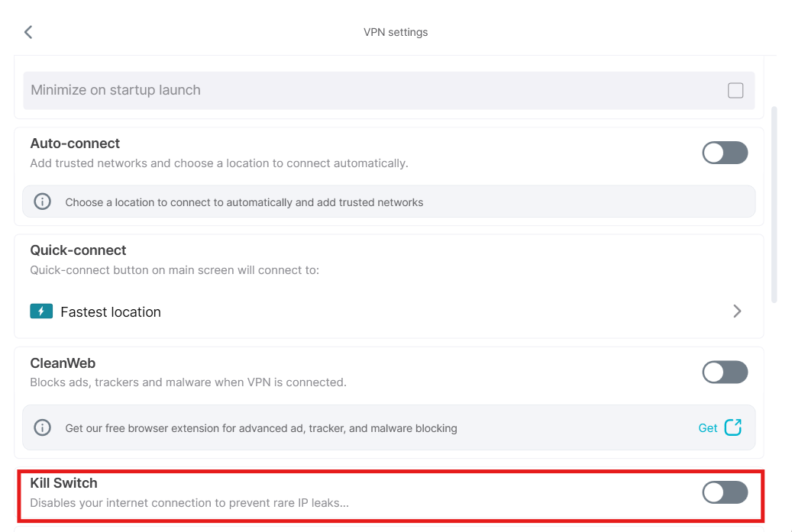This screenshot has width=792, height=532.
Task: Click the external link icon next to Get
Action: (x=732, y=427)
